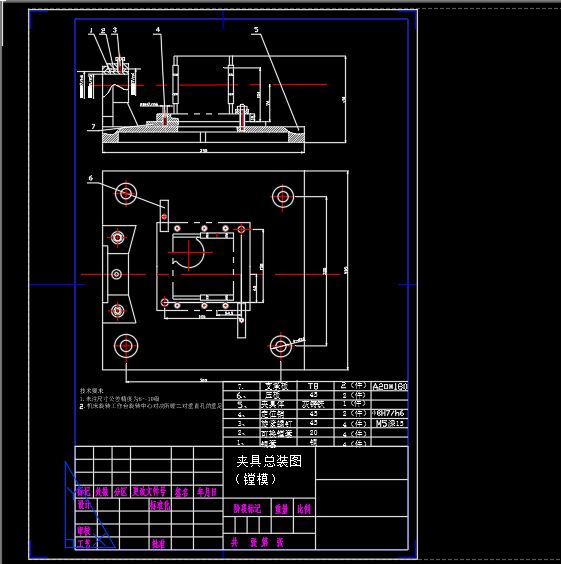
Task: Click the subtitle text "(镗模)"
Action: (256, 479)
